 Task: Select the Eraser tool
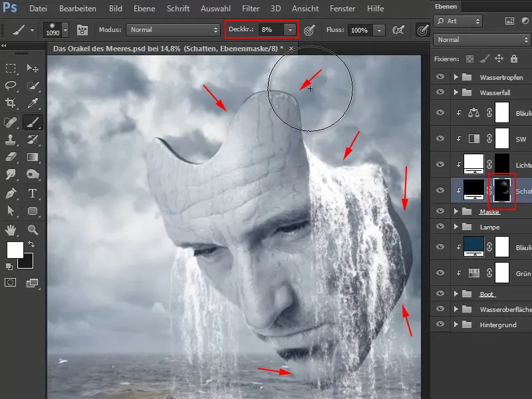[11, 157]
